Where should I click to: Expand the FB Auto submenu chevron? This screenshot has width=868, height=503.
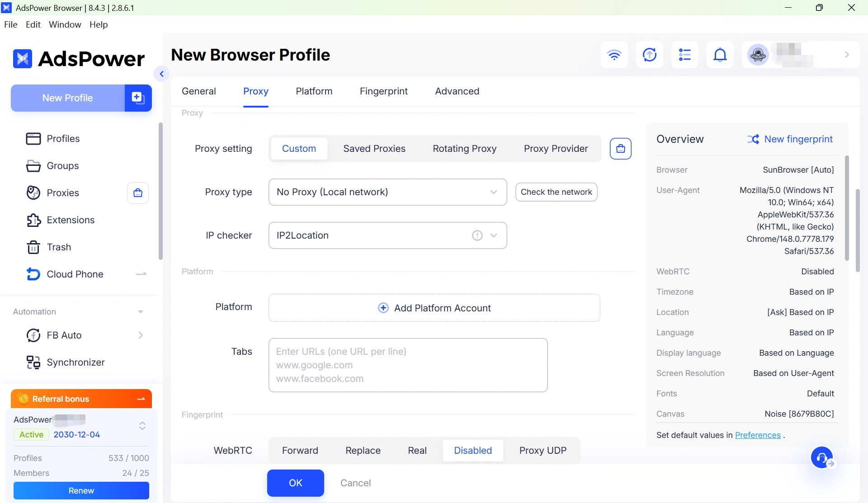pos(141,335)
